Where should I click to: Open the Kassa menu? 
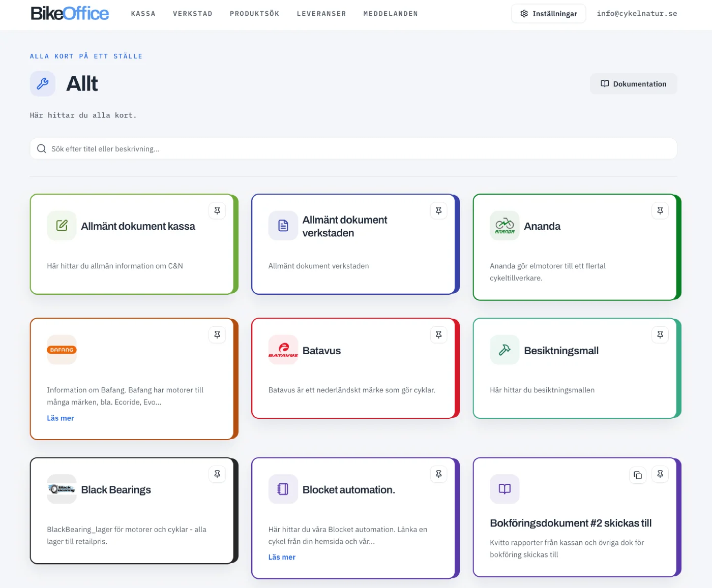(x=143, y=14)
